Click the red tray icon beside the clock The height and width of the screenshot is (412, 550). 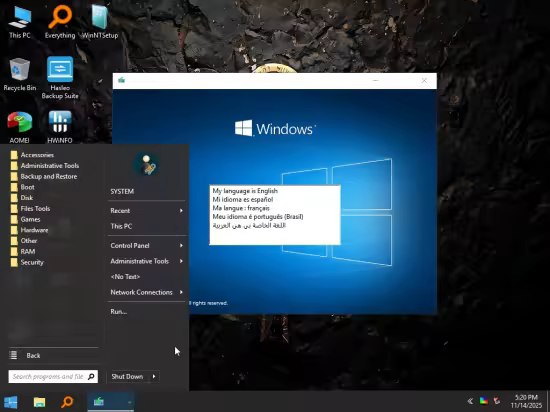497,401
